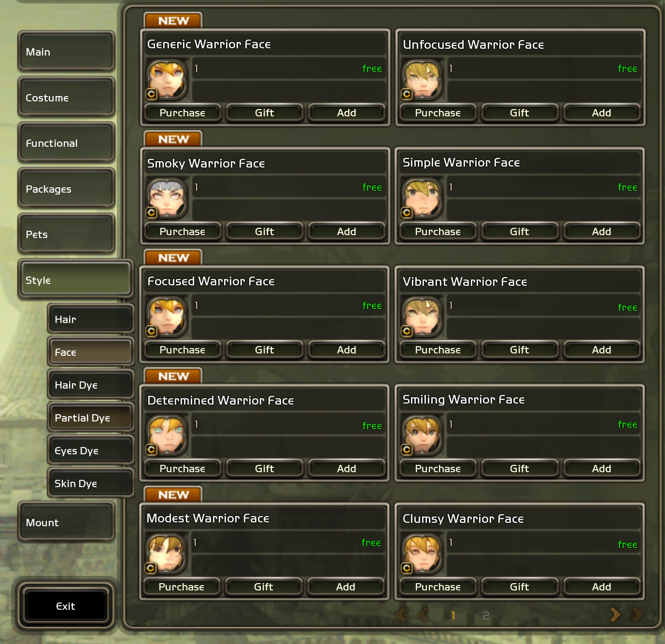Go to the next page arrow

615,615
